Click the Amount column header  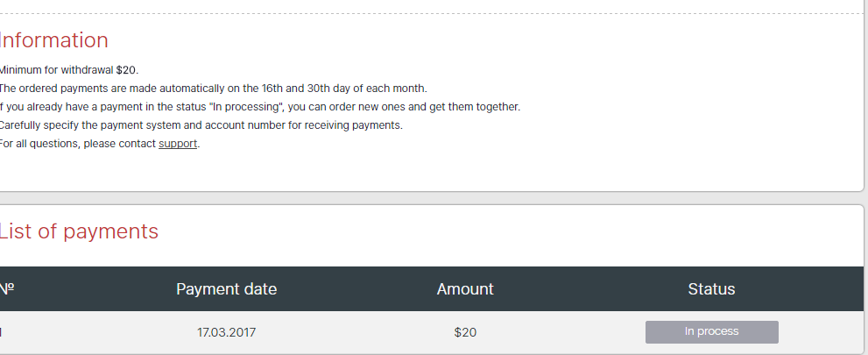[465, 289]
